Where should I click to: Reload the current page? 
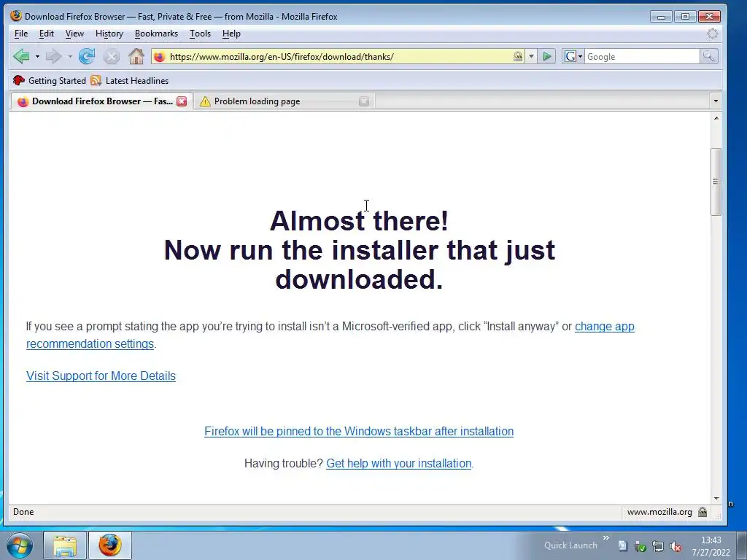[87, 57]
